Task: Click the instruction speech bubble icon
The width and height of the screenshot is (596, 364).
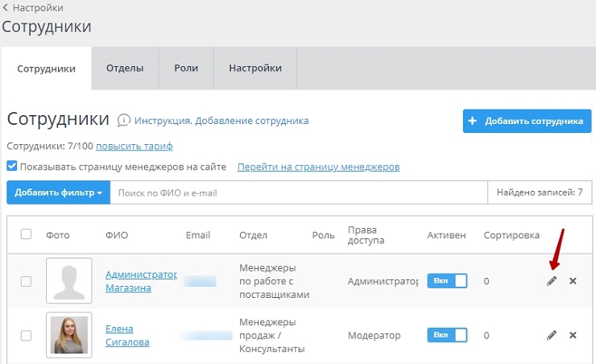Action: click(x=124, y=121)
